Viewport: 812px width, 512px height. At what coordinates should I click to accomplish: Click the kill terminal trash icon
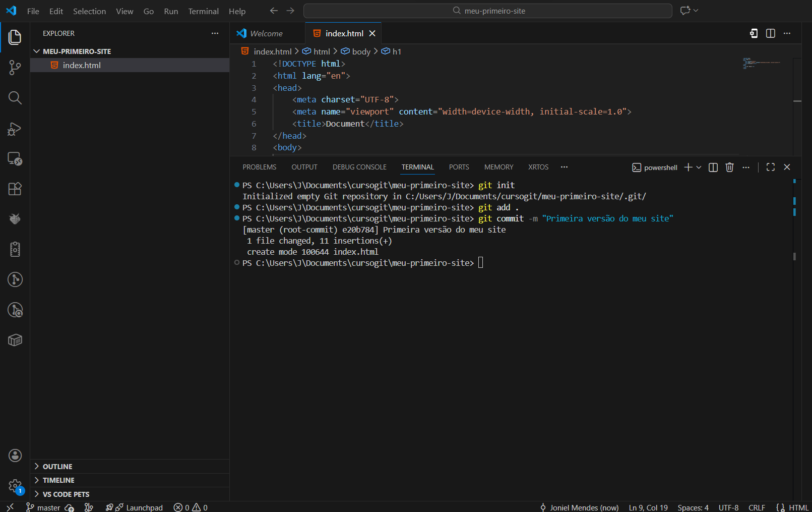click(x=729, y=167)
